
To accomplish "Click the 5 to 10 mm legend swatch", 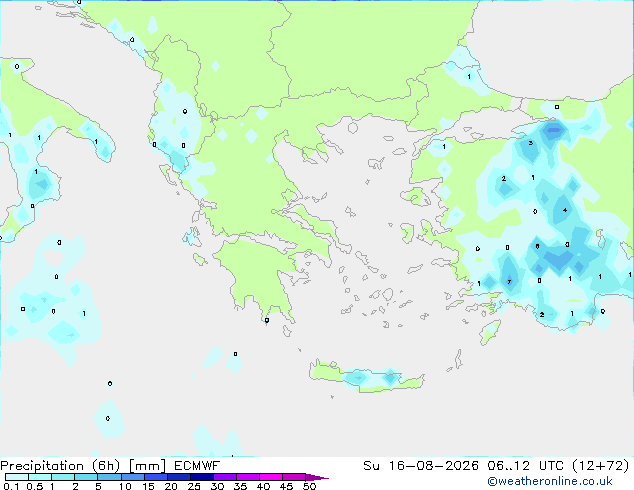I will [x=109, y=477].
